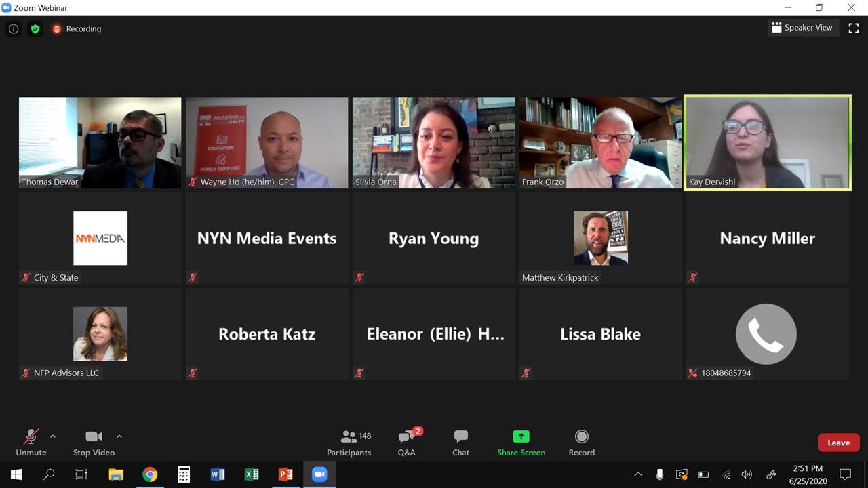Expand video options arrow beside Stop Video
The height and width of the screenshot is (488, 868).
point(119,436)
